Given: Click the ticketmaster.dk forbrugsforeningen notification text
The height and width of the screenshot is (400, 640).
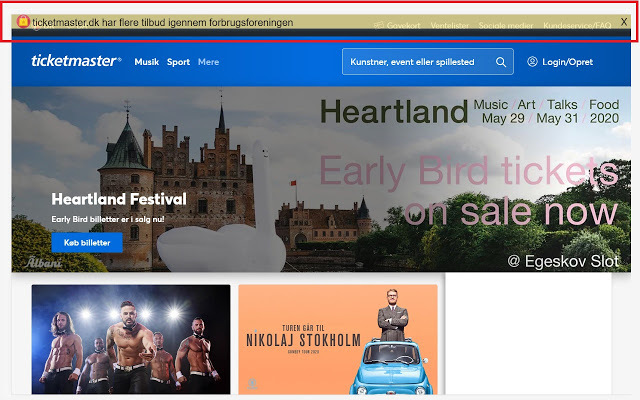Looking at the screenshot, I should point(163,22).
